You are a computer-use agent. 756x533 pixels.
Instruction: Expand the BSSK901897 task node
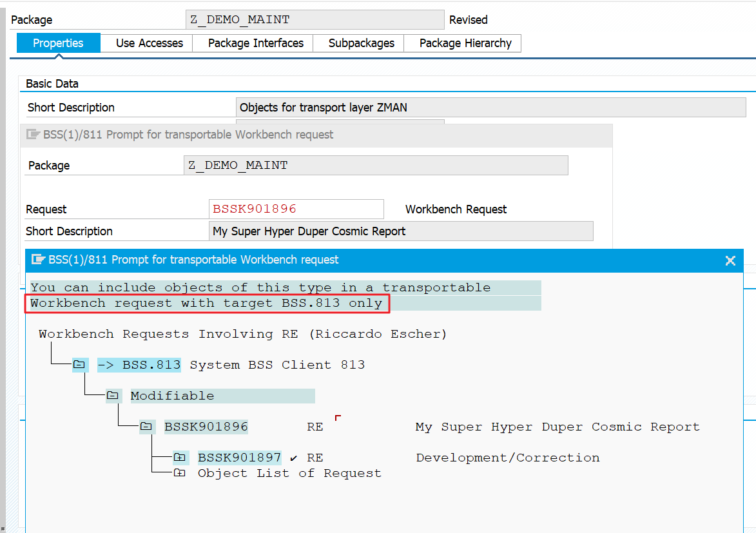click(180, 458)
